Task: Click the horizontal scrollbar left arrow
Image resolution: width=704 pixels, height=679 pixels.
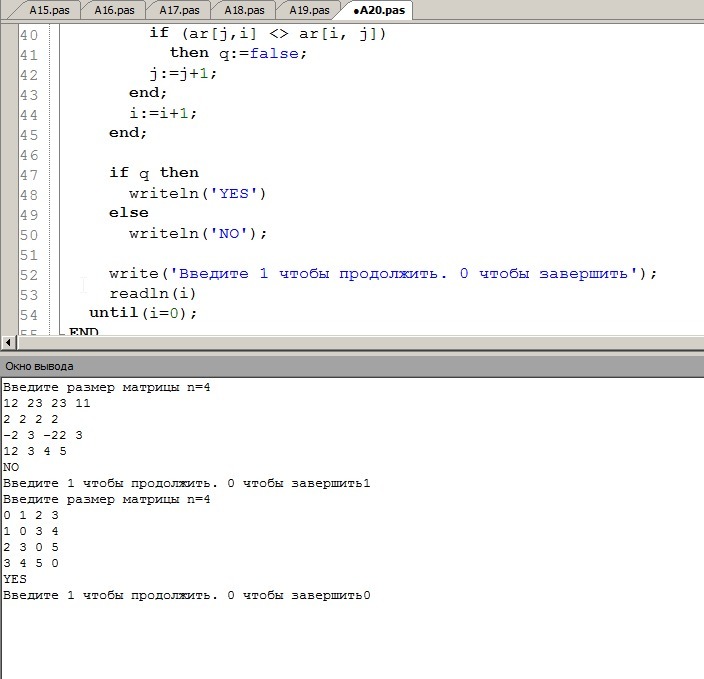Action: point(8,343)
